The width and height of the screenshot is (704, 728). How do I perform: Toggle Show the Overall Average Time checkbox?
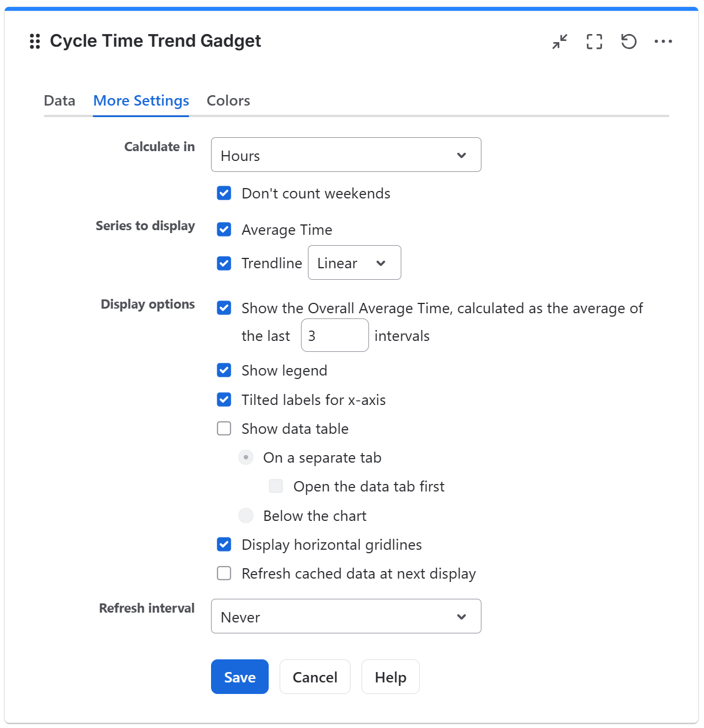224,308
